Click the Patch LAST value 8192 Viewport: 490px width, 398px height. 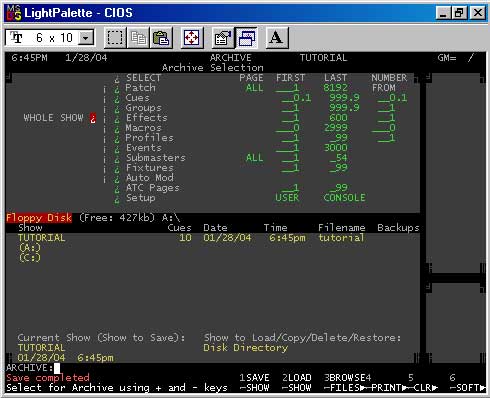click(x=336, y=88)
